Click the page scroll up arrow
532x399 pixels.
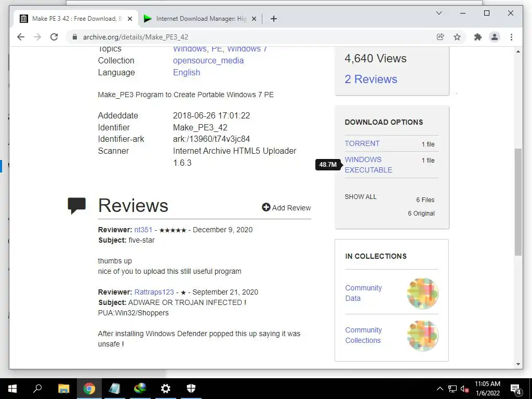tap(518, 51)
